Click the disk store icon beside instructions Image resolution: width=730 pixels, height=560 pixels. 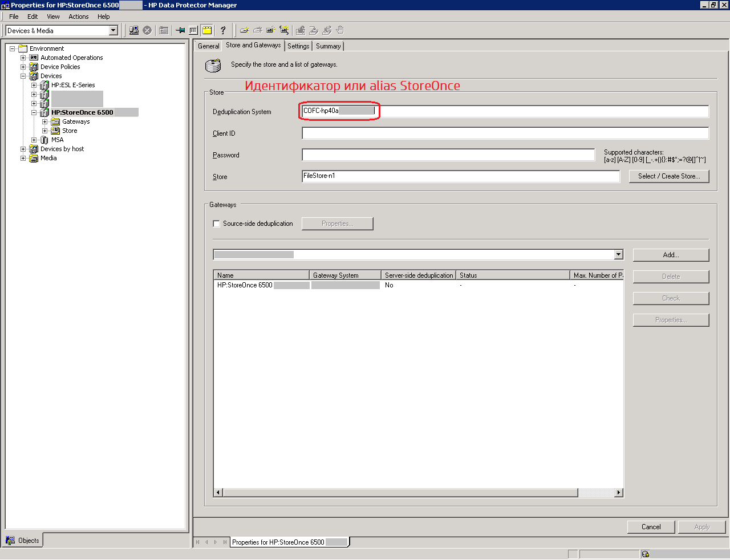[213, 66]
